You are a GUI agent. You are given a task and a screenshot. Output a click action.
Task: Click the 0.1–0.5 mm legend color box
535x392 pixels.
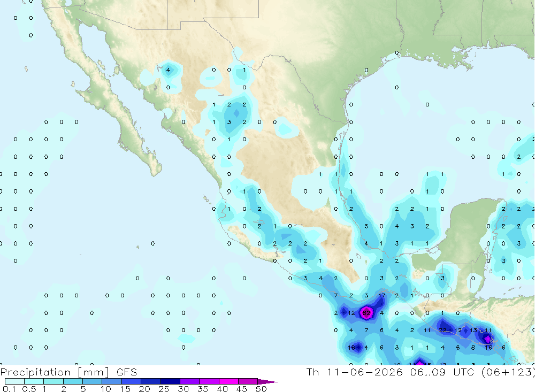(x=14, y=381)
